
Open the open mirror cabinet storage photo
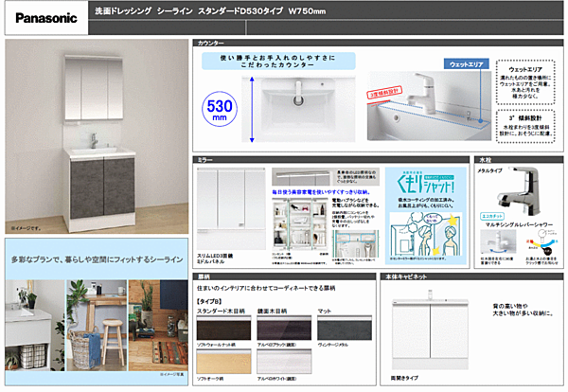[300, 223]
